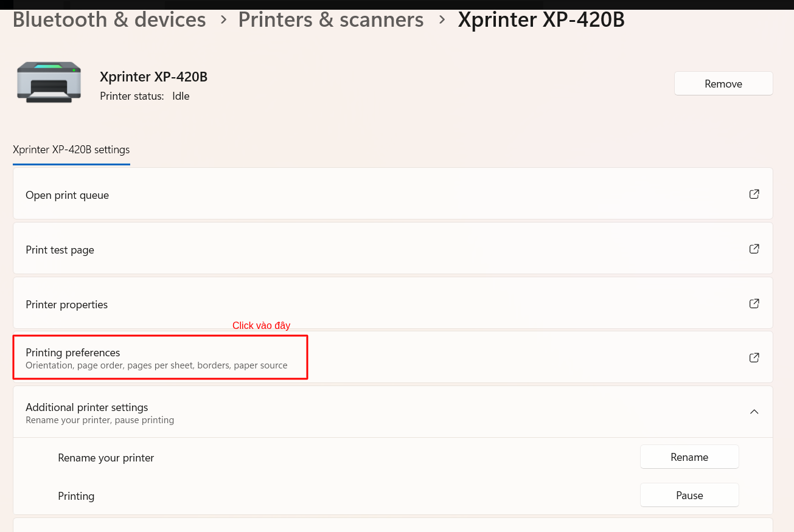Click the "Rename your printer" row label

click(106, 458)
